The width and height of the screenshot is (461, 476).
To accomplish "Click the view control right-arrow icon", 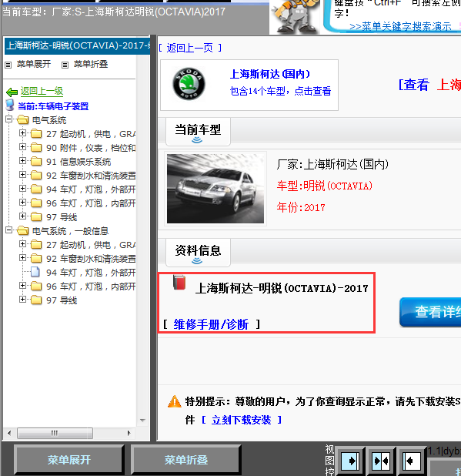I will click(350, 461).
